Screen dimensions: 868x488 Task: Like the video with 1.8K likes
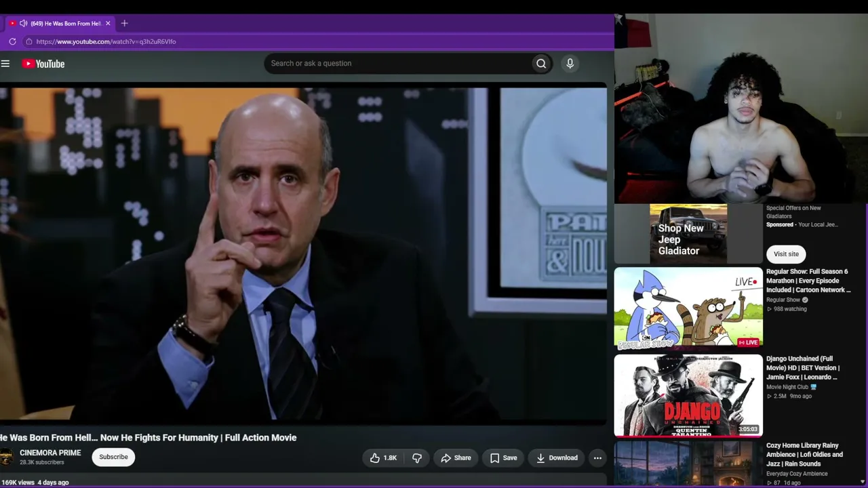[382, 458]
